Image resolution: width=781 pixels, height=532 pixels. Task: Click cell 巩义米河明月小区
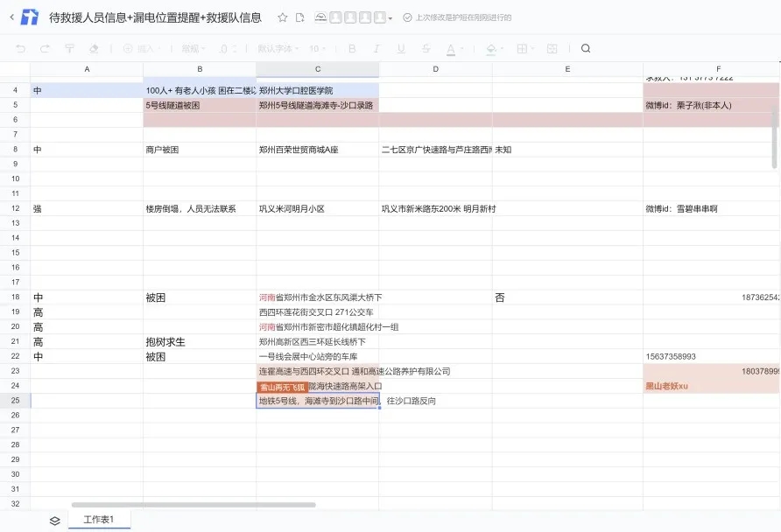(x=317, y=209)
